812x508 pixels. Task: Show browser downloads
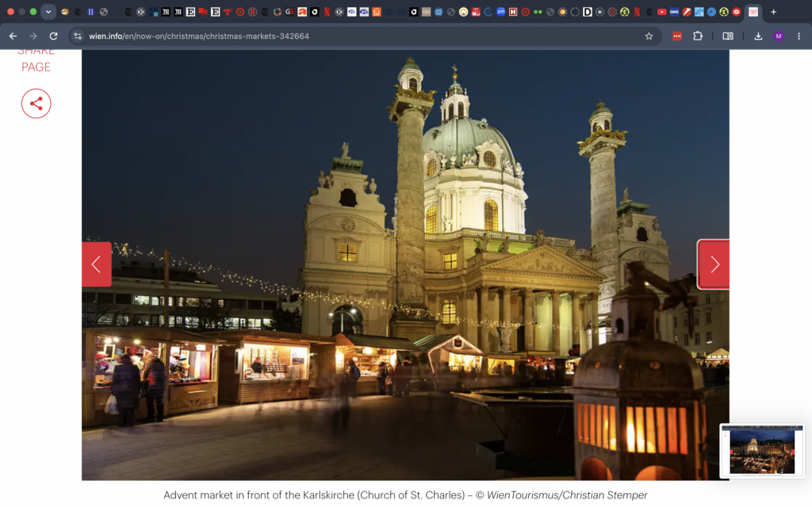[x=758, y=37]
